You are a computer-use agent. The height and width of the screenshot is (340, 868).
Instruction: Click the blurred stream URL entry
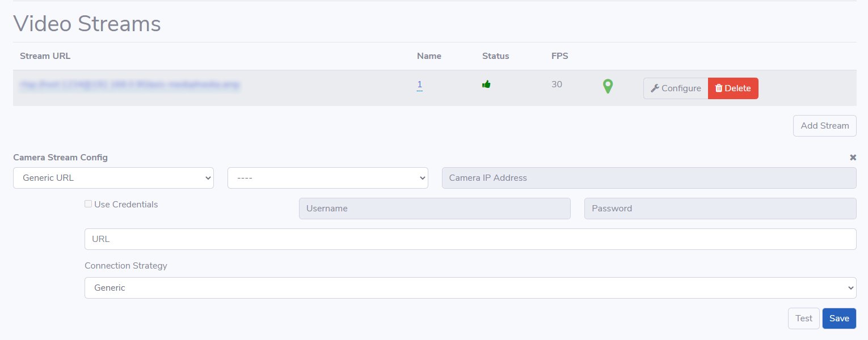[x=129, y=85]
